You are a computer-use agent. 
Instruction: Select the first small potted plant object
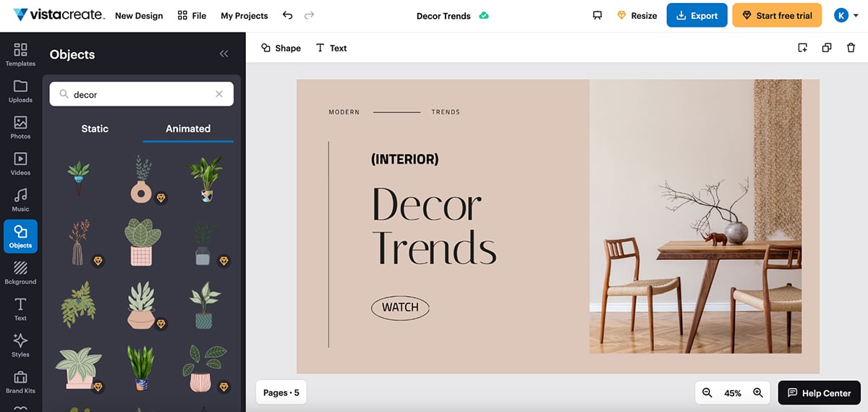click(79, 178)
